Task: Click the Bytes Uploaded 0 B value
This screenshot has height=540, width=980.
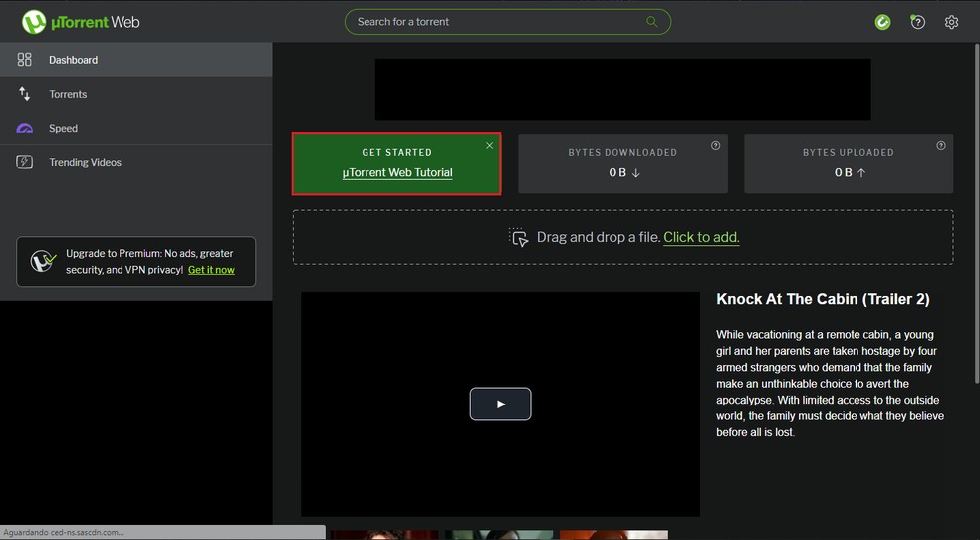Action: pos(850,173)
